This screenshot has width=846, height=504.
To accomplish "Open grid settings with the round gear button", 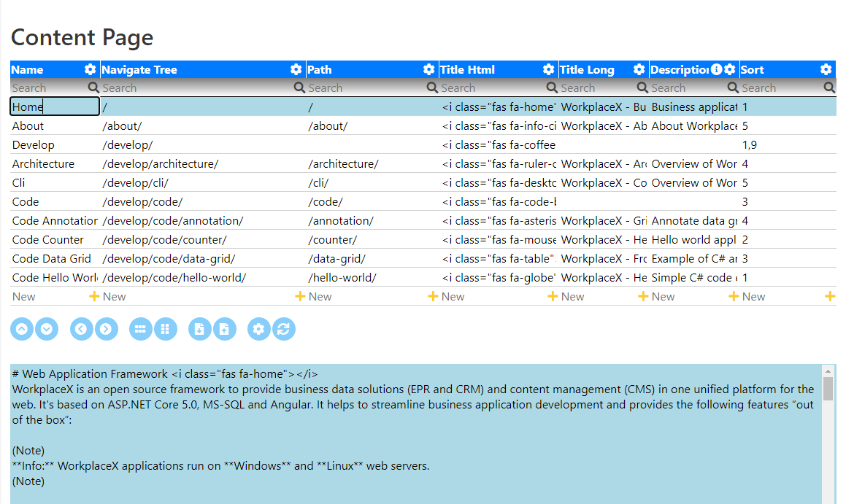I will [258, 329].
